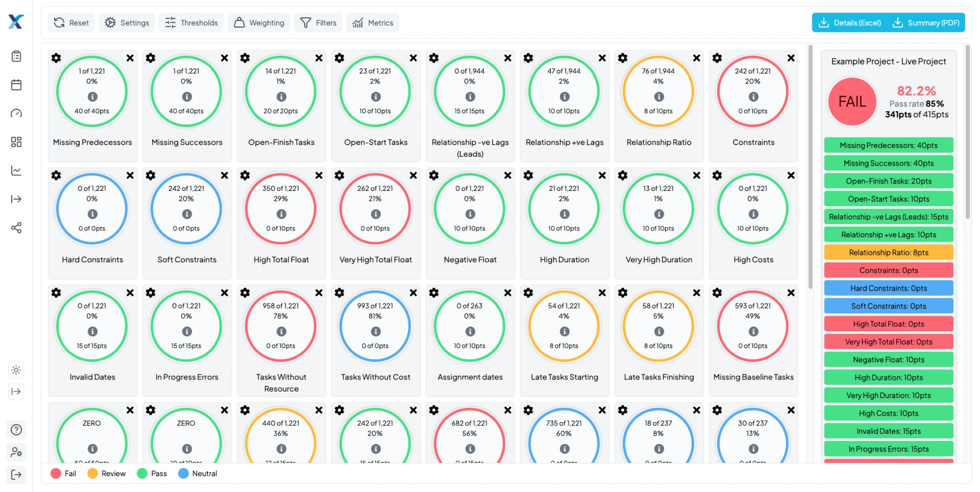Viewport: 980px width, 492px height.
Task: Click the user management icon in the sidebar
Action: (16, 452)
